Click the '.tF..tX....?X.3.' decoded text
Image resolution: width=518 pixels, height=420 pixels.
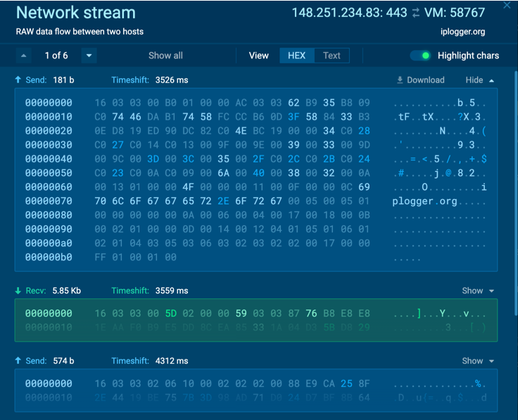[x=439, y=117]
